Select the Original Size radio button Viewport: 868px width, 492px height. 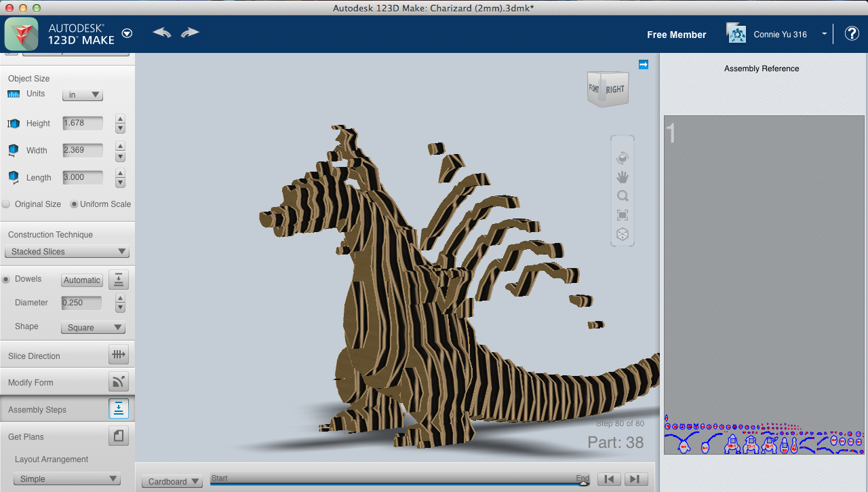6,204
